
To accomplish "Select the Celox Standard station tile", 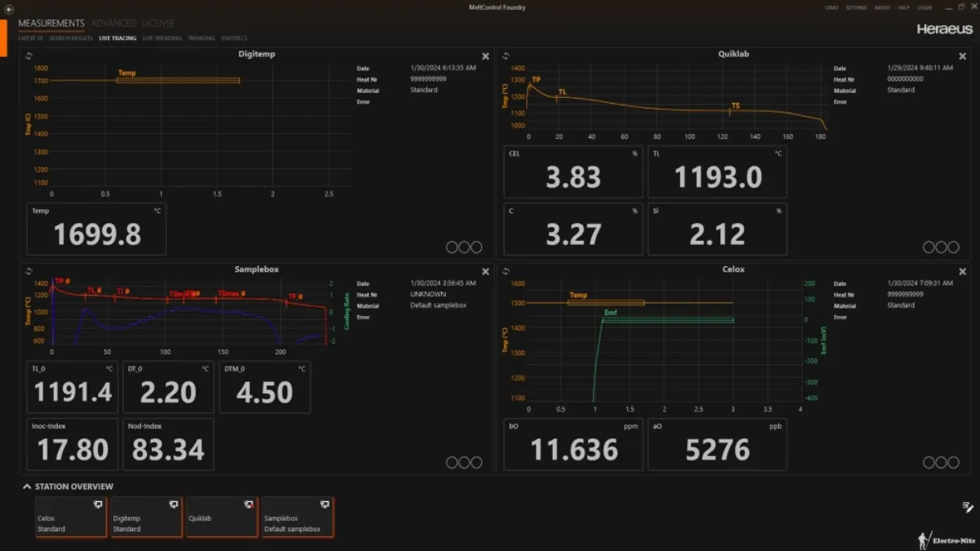I will (x=69, y=518).
